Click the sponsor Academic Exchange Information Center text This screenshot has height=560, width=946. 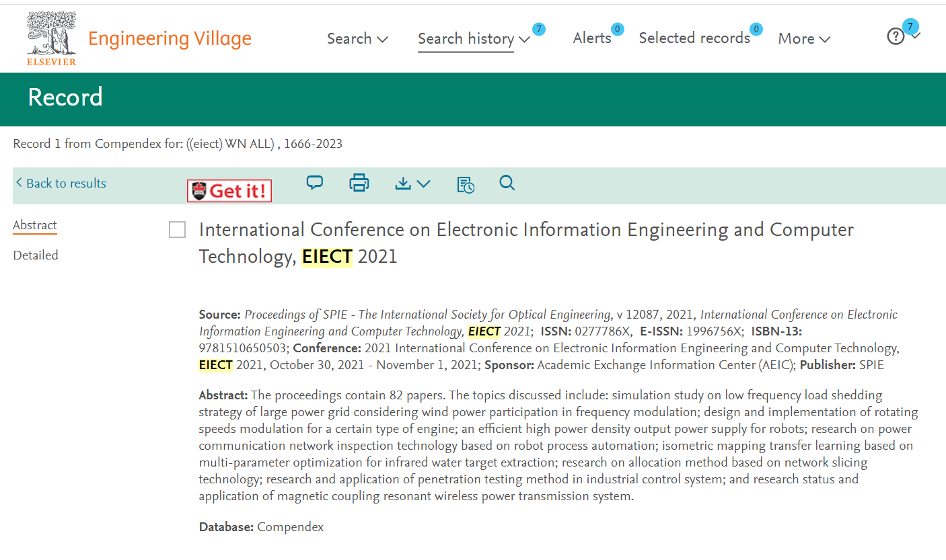click(666, 365)
